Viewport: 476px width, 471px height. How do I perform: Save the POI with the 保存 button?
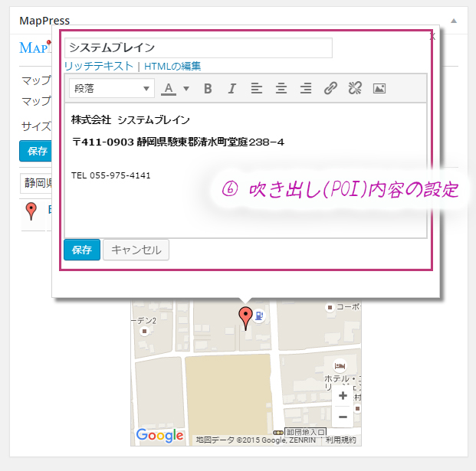[x=81, y=250]
